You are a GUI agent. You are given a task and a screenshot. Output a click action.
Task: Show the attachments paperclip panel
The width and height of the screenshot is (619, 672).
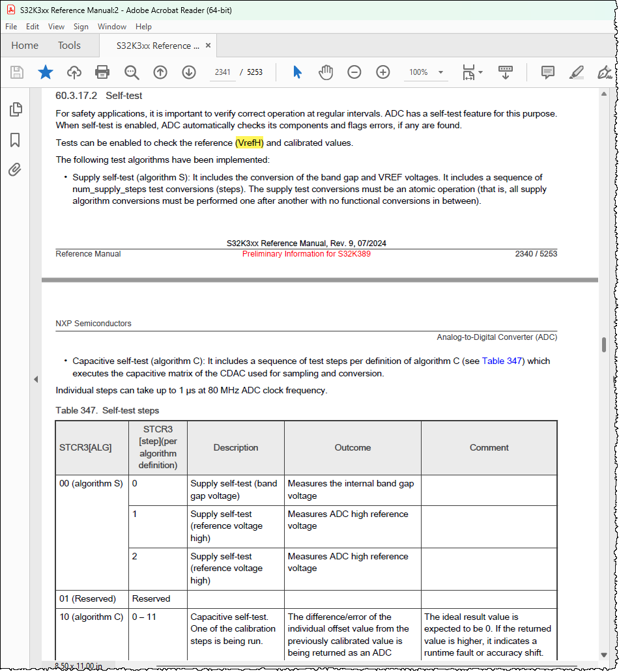click(15, 170)
